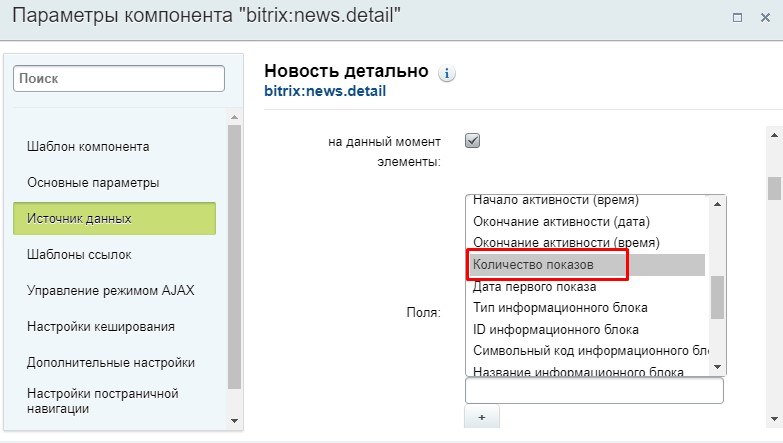Click fields list scroll up arrow

click(x=718, y=204)
